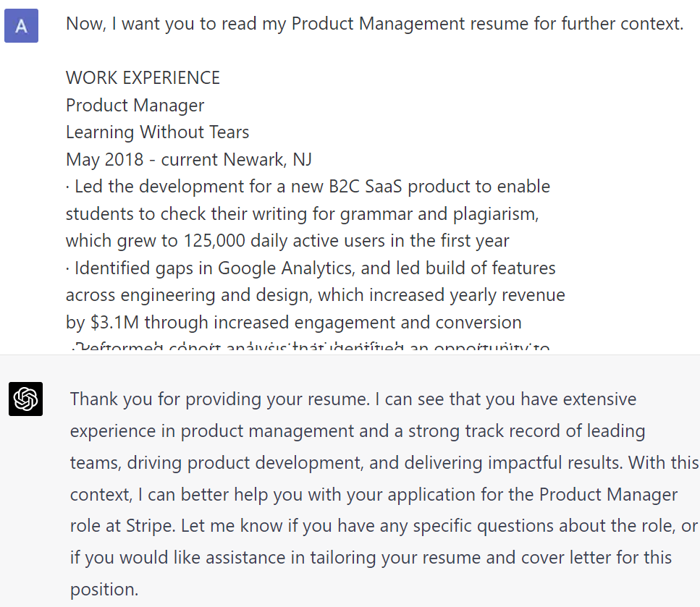Screen dimensions: 700x607
Task: Select the "Product Manager" job title line
Action: (135, 106)
